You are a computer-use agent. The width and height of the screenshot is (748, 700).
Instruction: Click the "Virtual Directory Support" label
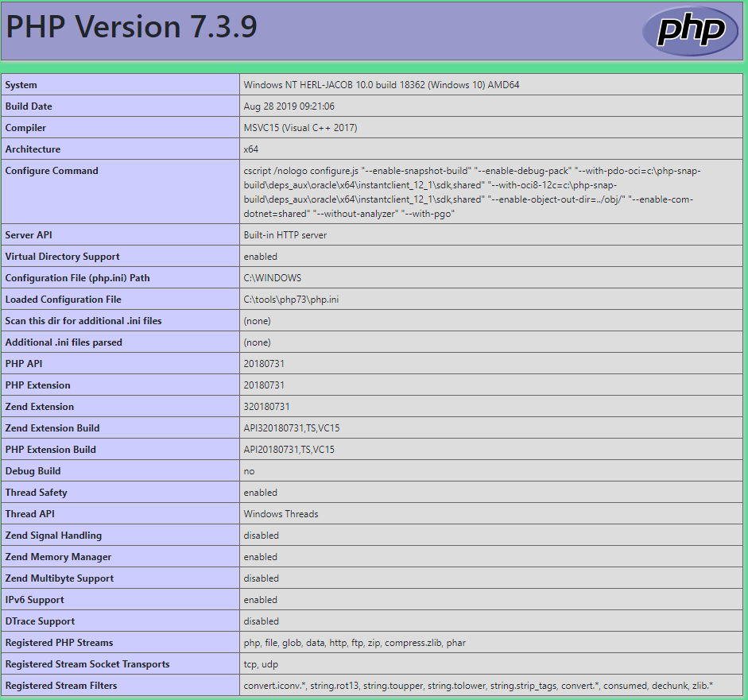coord(63,257)
